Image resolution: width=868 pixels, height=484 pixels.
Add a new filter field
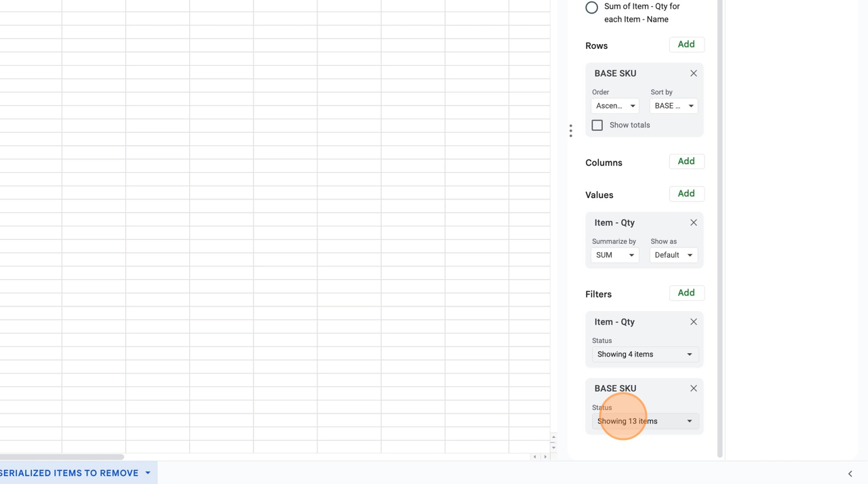(686, 293)
